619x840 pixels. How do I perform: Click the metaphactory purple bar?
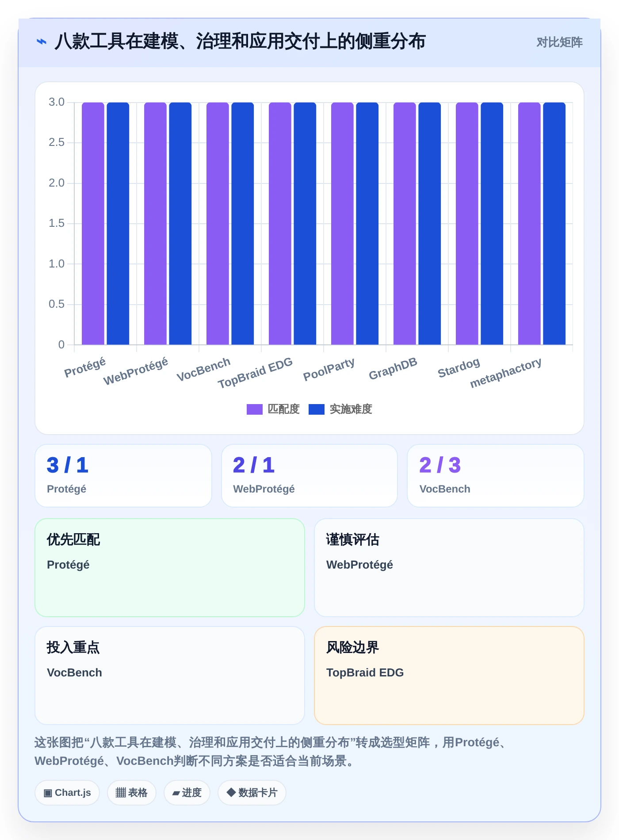(x=529, y=223)
